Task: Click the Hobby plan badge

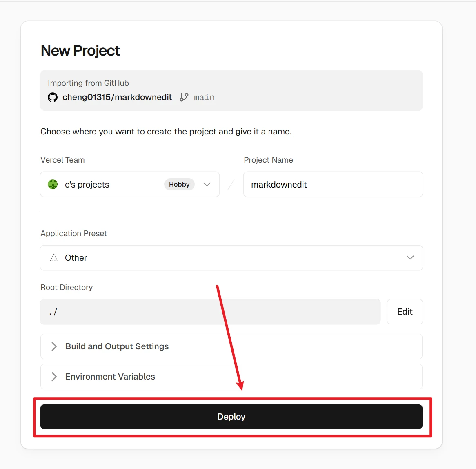Action: pos(179,184)
